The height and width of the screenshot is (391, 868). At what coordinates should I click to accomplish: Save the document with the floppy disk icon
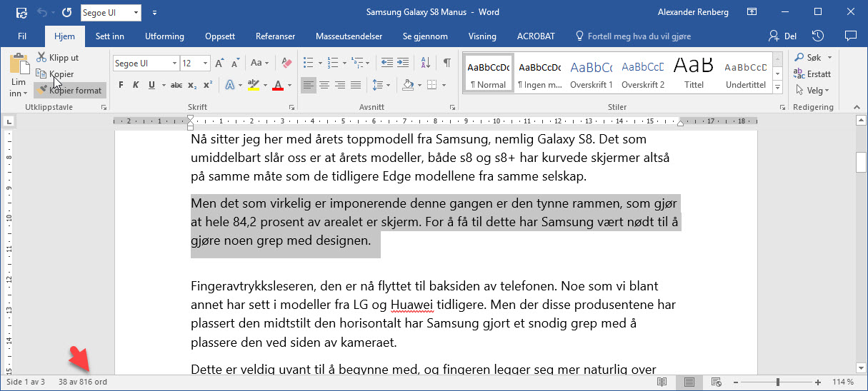tap(21, 12)
